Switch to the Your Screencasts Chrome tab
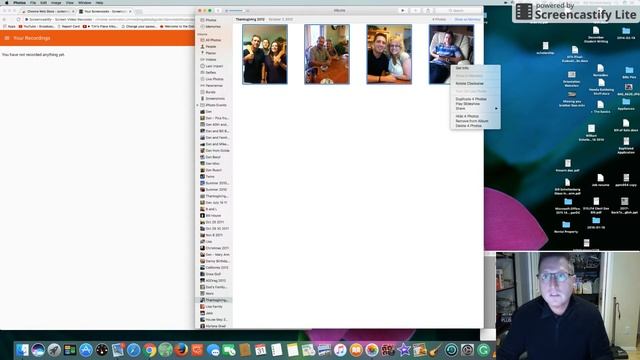 click(x=105, y=11)
